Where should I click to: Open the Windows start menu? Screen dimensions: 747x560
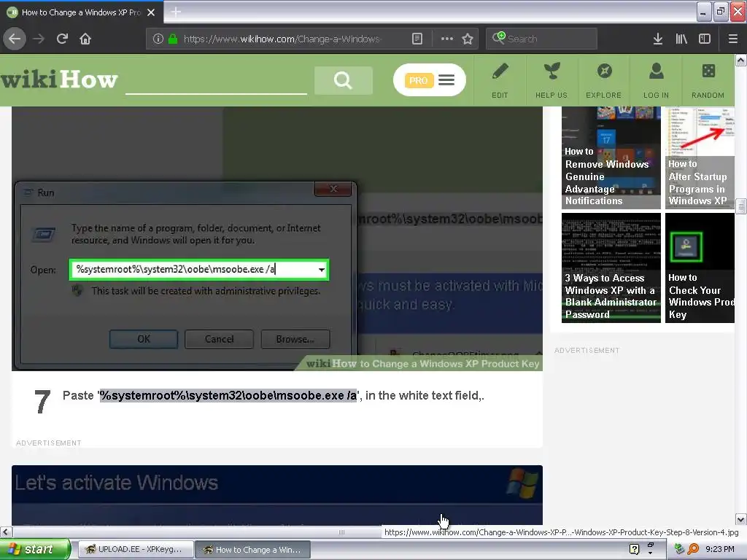click(35, 549)
